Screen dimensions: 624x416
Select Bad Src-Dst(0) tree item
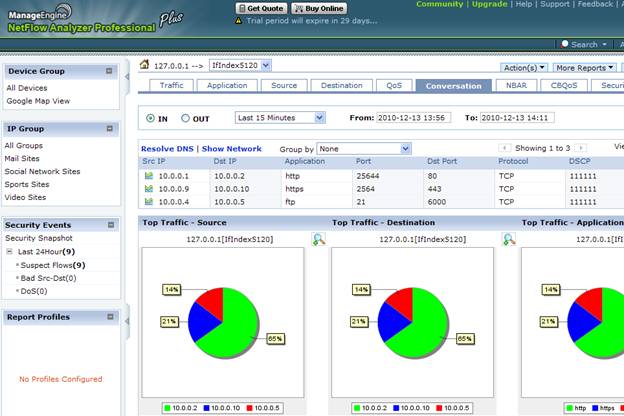click(48, 278)
